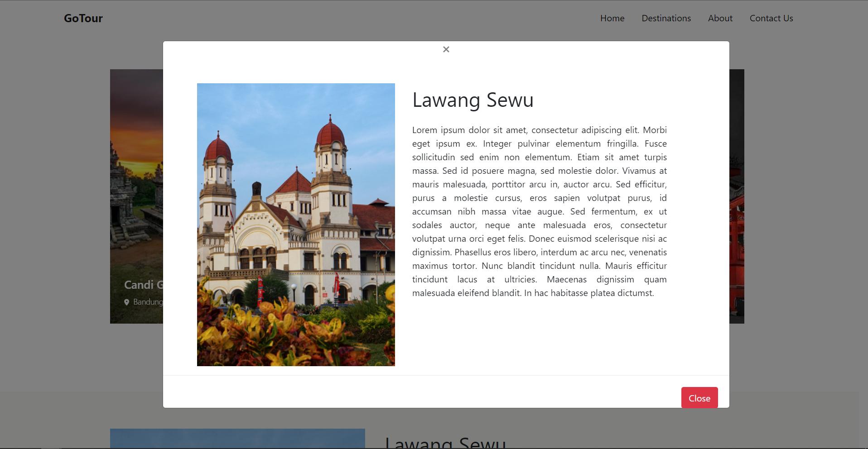Click the Lawang Sewu modal heading
Screen dimensions: 868x449
click(x=473, y=100)
